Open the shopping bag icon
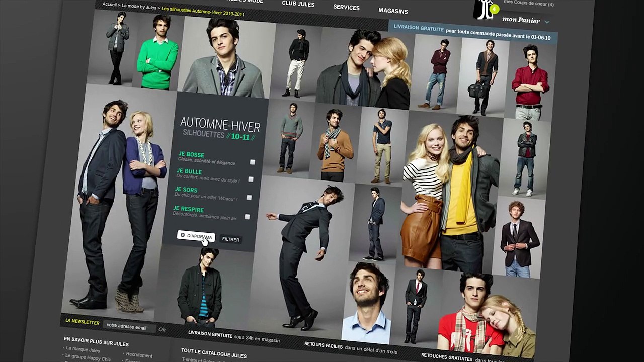 coord(486,9)
